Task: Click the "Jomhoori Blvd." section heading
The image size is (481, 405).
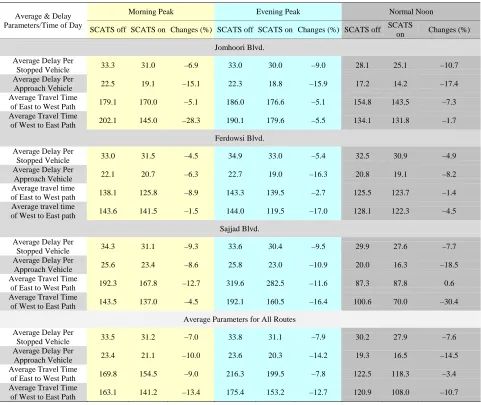Action: [239, 47]
